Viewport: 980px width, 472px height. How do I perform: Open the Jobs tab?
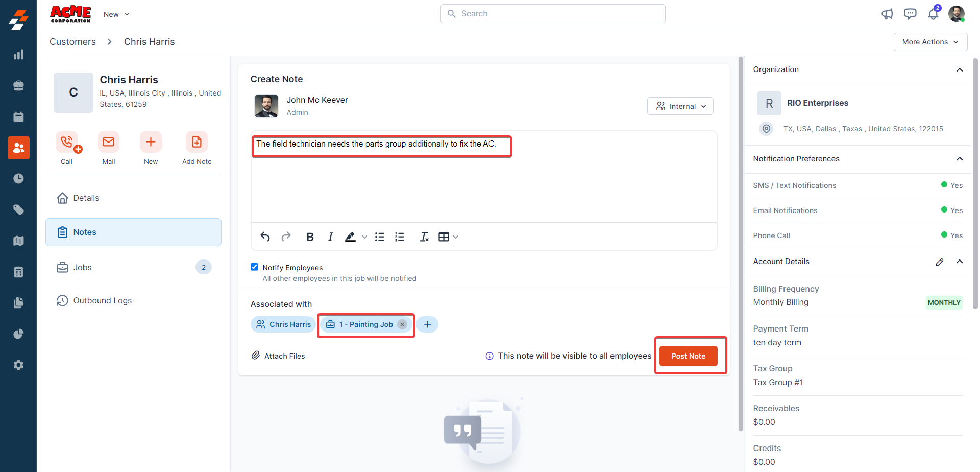[x=133, y=267]
